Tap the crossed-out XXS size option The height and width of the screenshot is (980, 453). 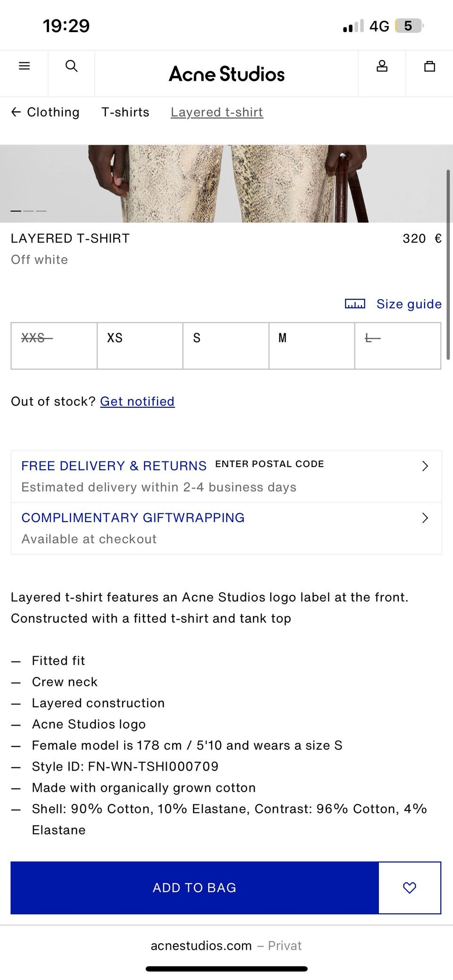(54, 345)
